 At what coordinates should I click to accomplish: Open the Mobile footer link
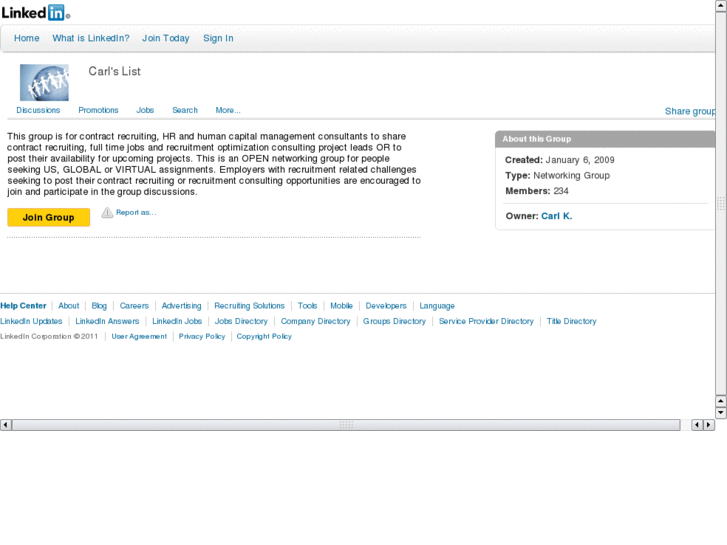point(341,306)
